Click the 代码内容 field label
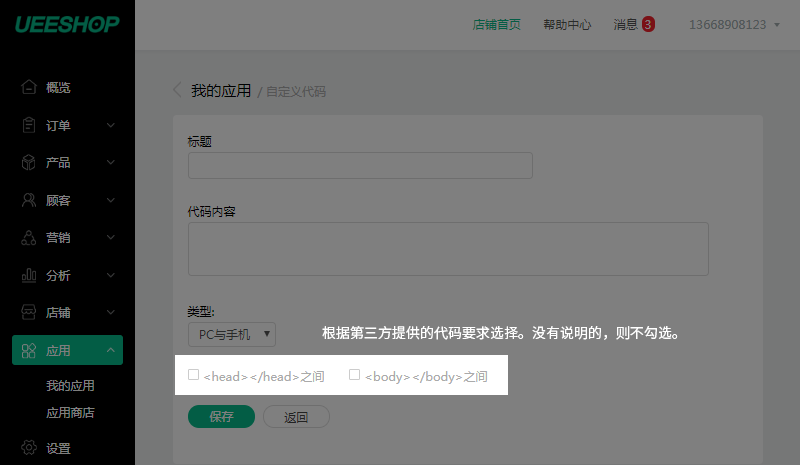Viewport: 800px width, 465px height. coord(211,211)
